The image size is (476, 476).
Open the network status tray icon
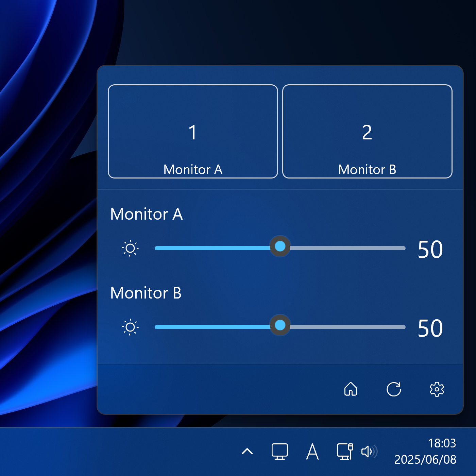tap(345, 452)
